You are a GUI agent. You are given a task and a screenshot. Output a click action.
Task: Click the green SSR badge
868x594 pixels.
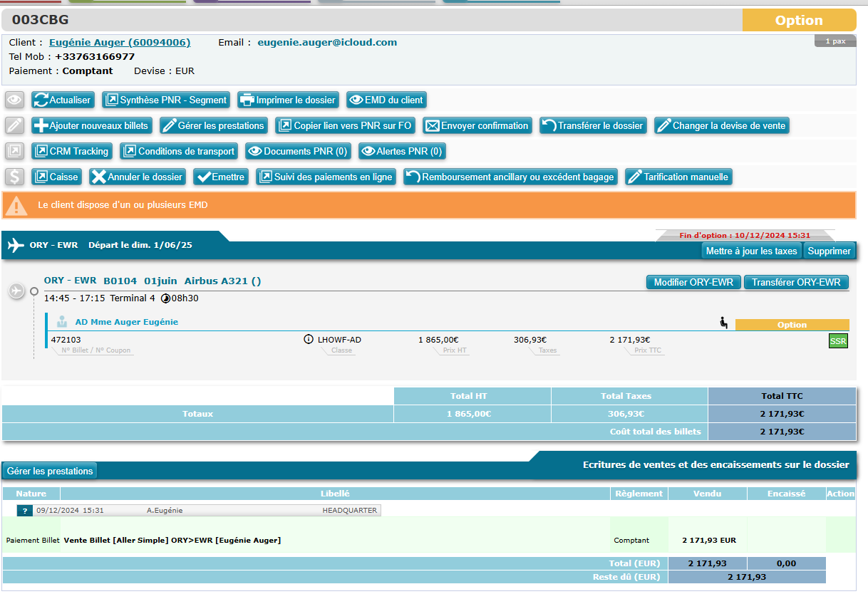coord(838,341)
